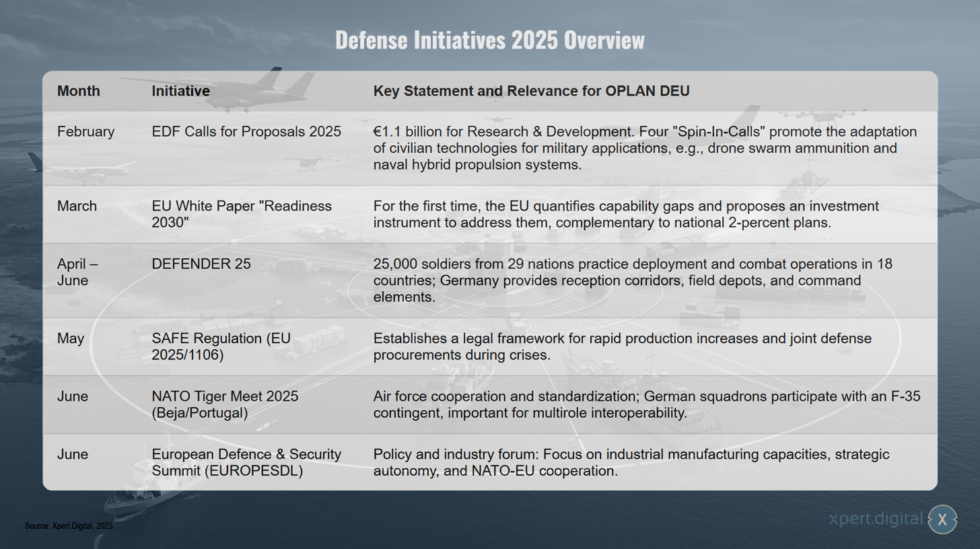980x549 pixels.
Task: Click the xpert.digital X logo icon
Action: point(942,519)
